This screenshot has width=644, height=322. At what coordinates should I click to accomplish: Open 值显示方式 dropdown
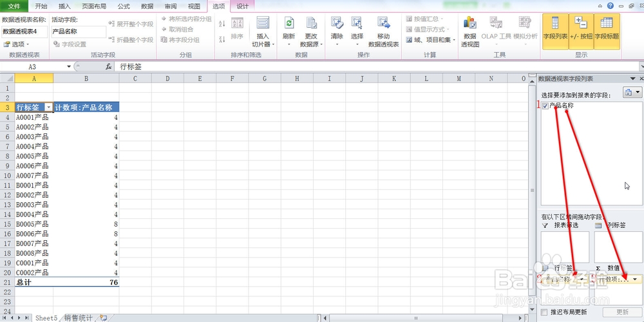pos(428,30)
